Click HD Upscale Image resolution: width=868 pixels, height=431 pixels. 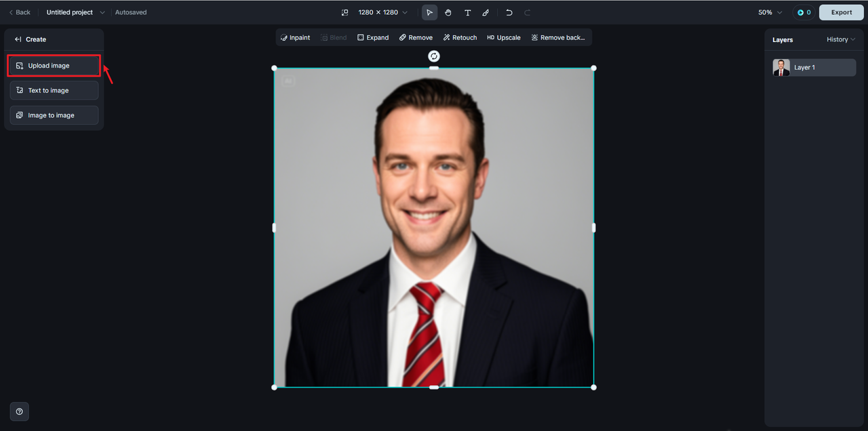pos(503,37)
